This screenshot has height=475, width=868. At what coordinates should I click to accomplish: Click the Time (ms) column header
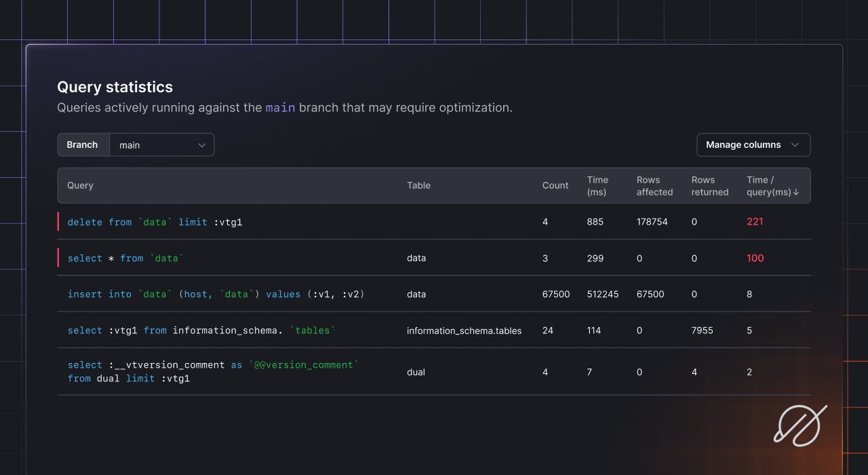(597, 186)
